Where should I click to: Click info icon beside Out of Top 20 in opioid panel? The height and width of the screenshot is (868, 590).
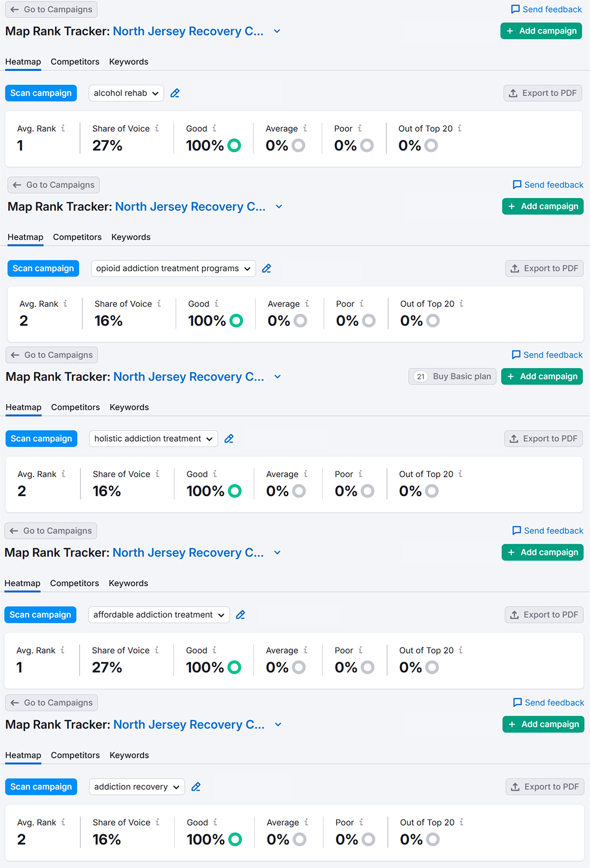[x=461, y=304]
